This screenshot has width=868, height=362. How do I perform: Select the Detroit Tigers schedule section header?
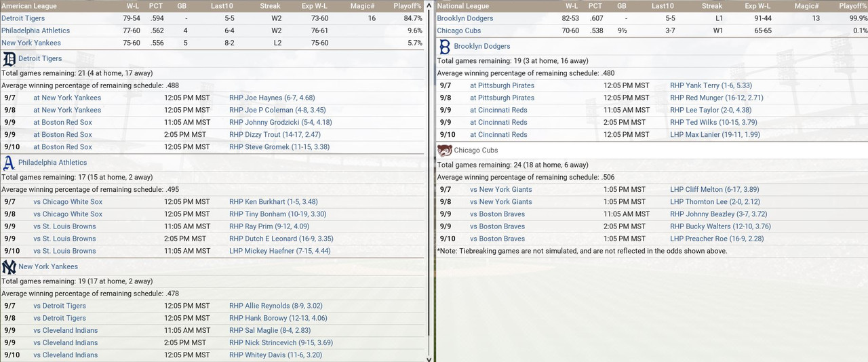(x=40, y=58)
